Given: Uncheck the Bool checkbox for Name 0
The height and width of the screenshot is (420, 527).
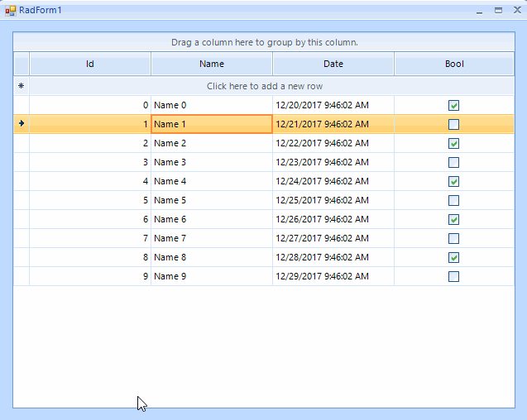Looking at the screenshot, I should (x=453, y=105).
